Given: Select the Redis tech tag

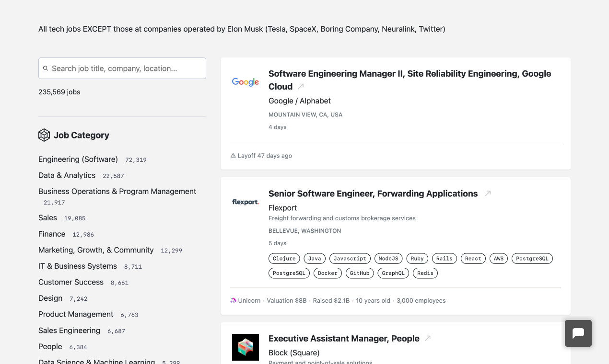Looking at the screenshot, I should (425, 273).
